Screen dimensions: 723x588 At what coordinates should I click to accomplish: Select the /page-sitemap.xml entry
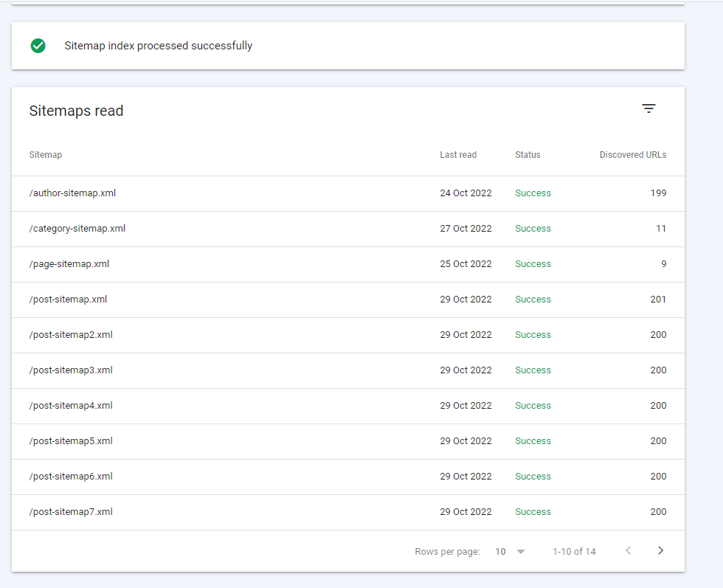69,264
